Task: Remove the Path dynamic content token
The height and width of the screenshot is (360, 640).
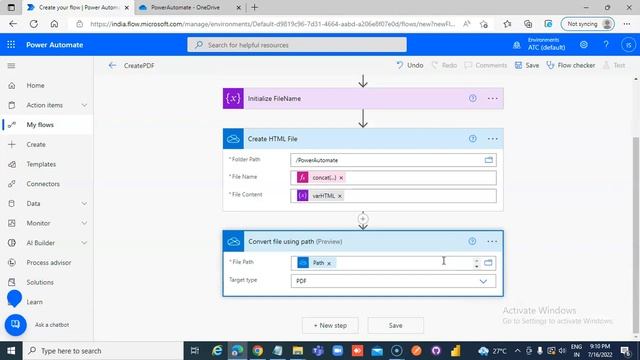Action: (329, 263)
